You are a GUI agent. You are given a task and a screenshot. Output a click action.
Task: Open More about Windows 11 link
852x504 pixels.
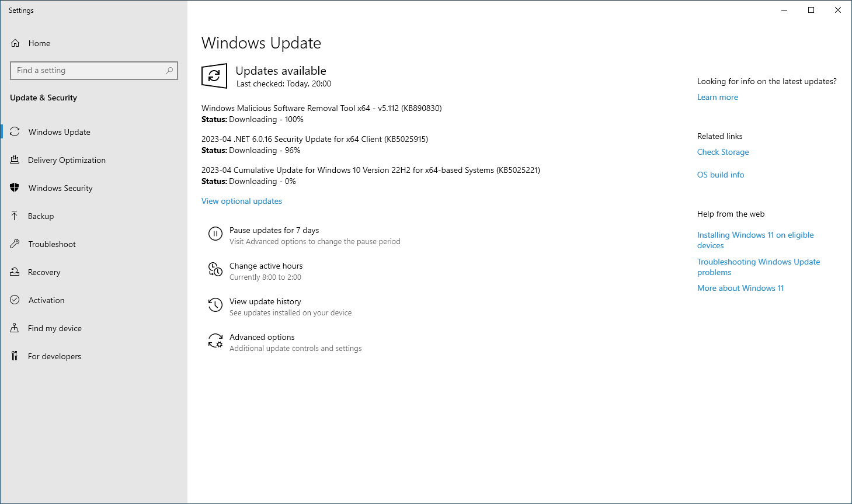740,288
